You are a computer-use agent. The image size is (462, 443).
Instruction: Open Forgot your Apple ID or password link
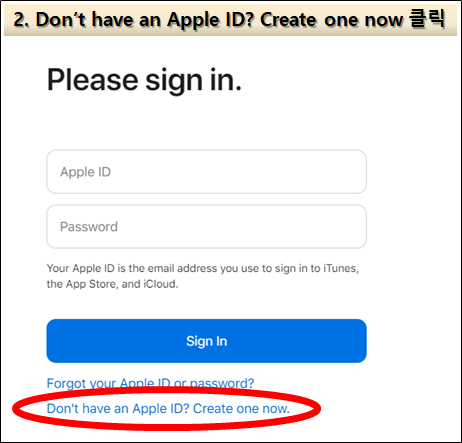tap(150, 383)
